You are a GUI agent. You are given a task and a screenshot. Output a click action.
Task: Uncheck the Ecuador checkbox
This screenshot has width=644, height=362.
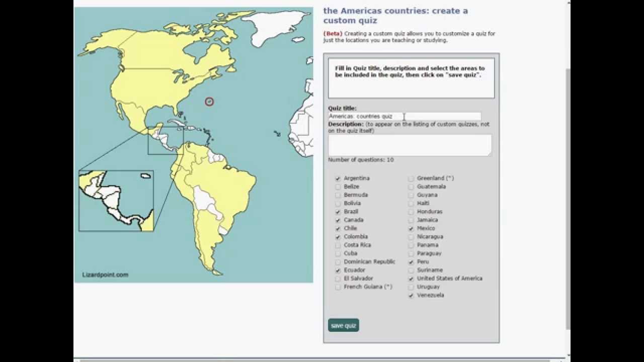[x=338, y=270]
